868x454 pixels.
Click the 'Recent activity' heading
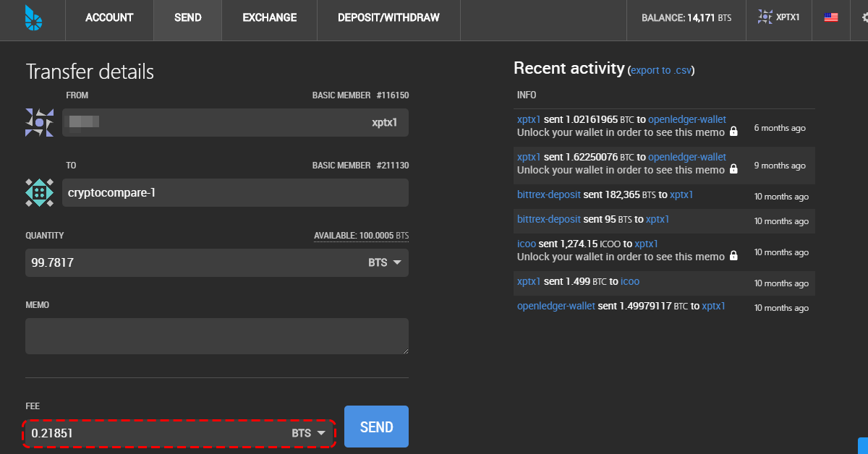569,68
